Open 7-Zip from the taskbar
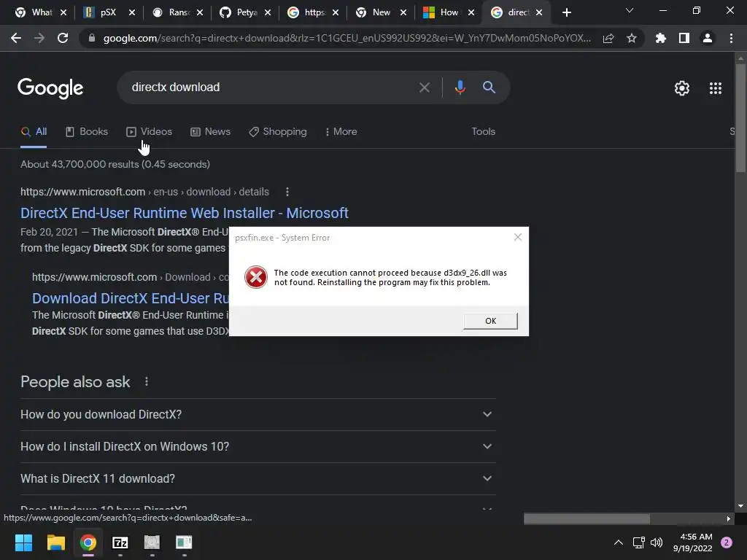The image size is (747, 560). click(x=120, y=542)
